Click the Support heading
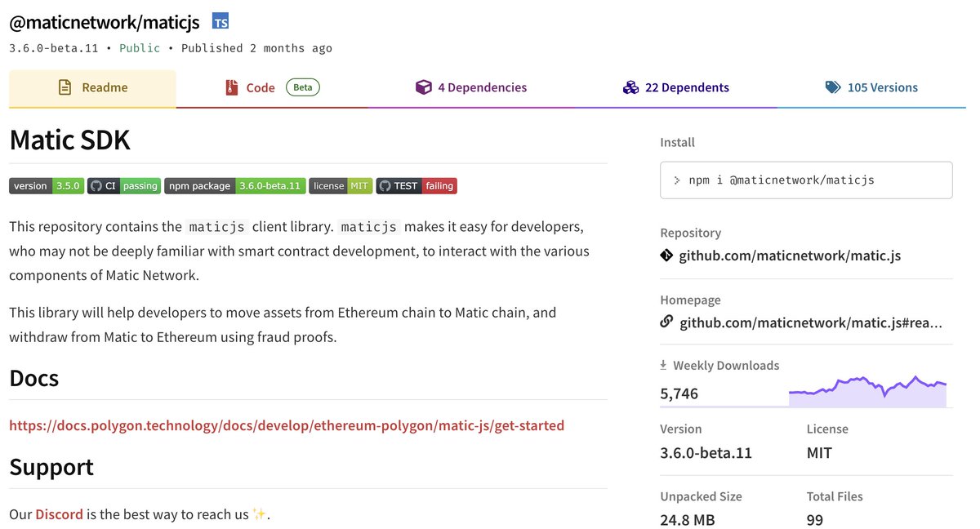 (51, 467)
